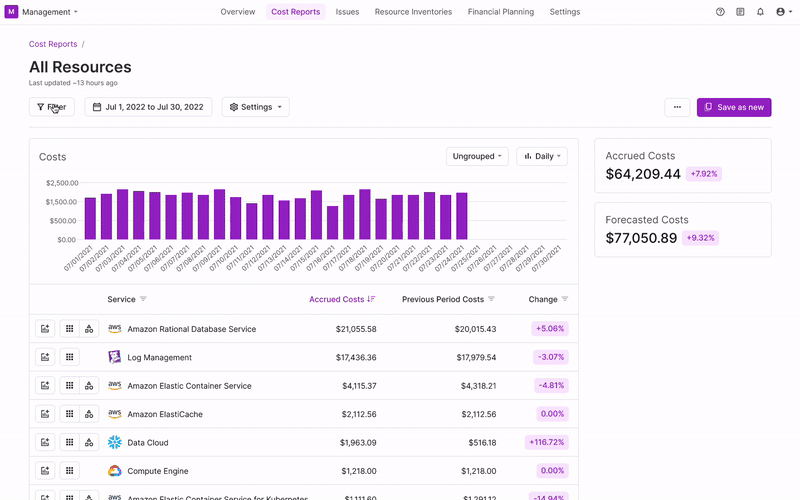The height and width of the screenshot is (500, 800).
Task: Go to the Financial Planning tab
Action: coord(500,12)
